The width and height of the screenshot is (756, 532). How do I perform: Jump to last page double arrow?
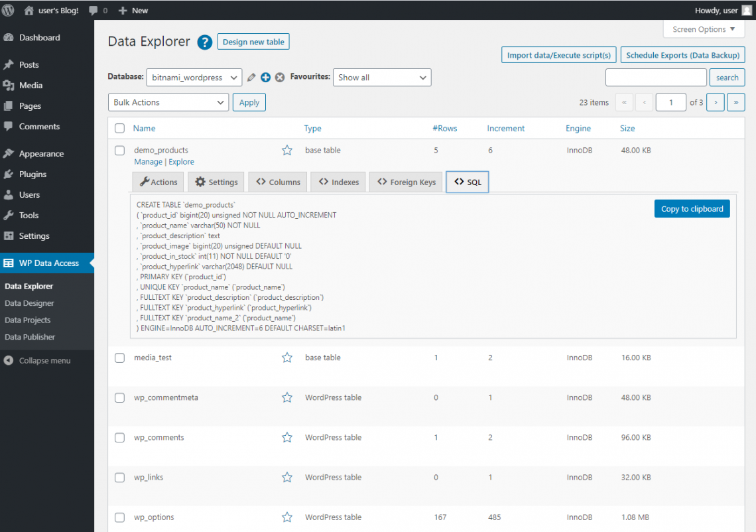coord(735,102)
